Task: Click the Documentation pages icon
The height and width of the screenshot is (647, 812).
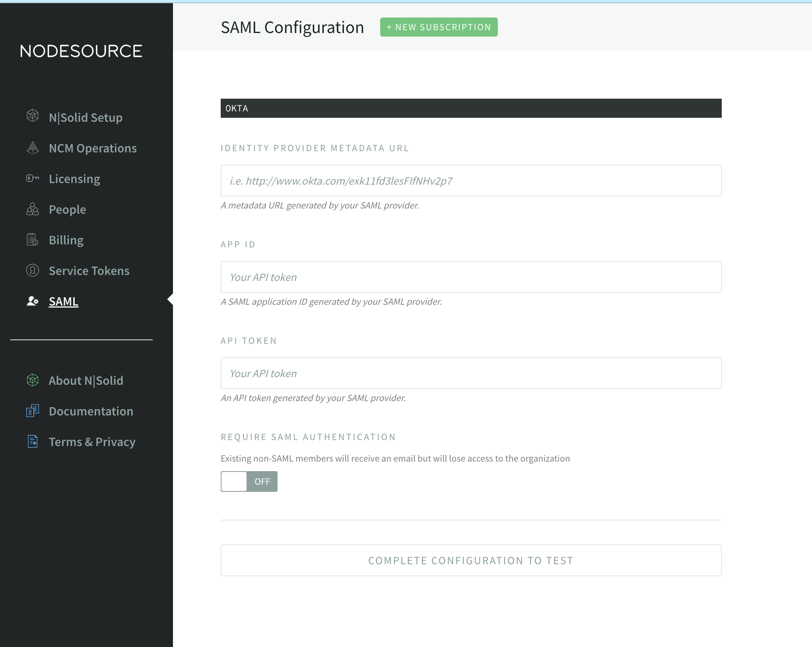Action: pos(33,411)
